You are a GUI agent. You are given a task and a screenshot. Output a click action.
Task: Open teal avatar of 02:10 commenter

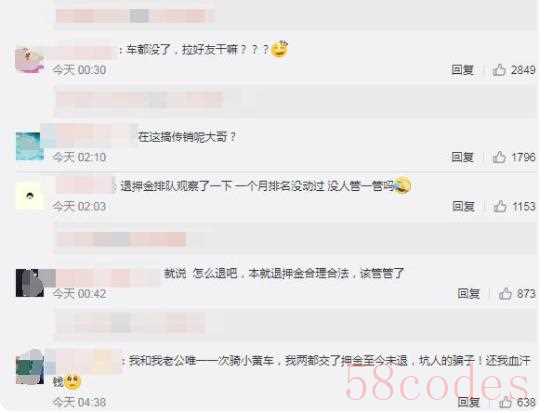pyautogui.click(x=30, y=146)
